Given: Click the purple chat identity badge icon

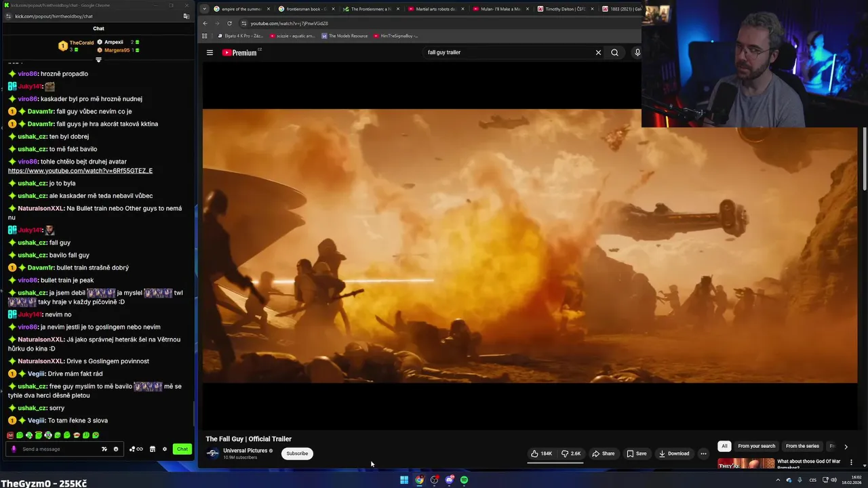Looking at the screenshot, I should pyautogui.click(x=14, y=449).
